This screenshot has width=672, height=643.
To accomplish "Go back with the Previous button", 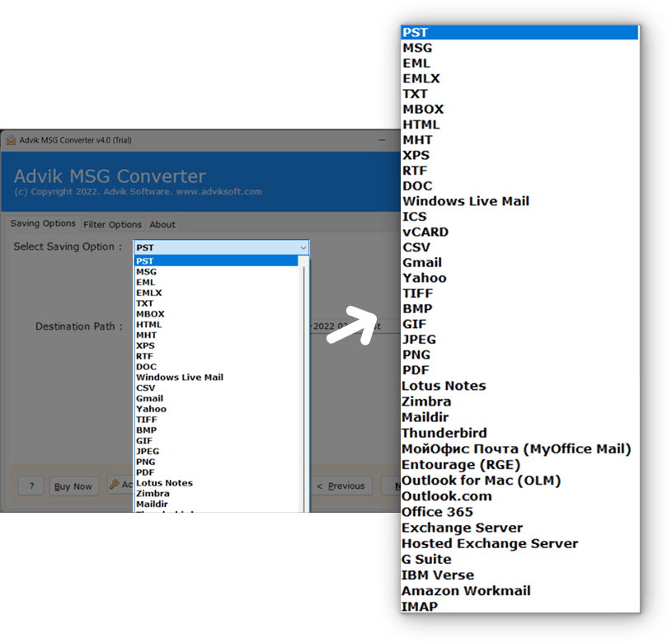I will point(341,486).
